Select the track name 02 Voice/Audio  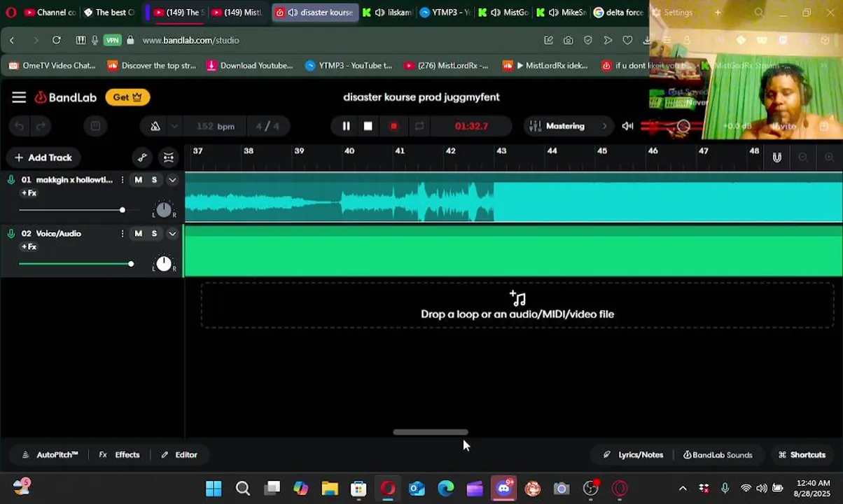coord(51,234)
